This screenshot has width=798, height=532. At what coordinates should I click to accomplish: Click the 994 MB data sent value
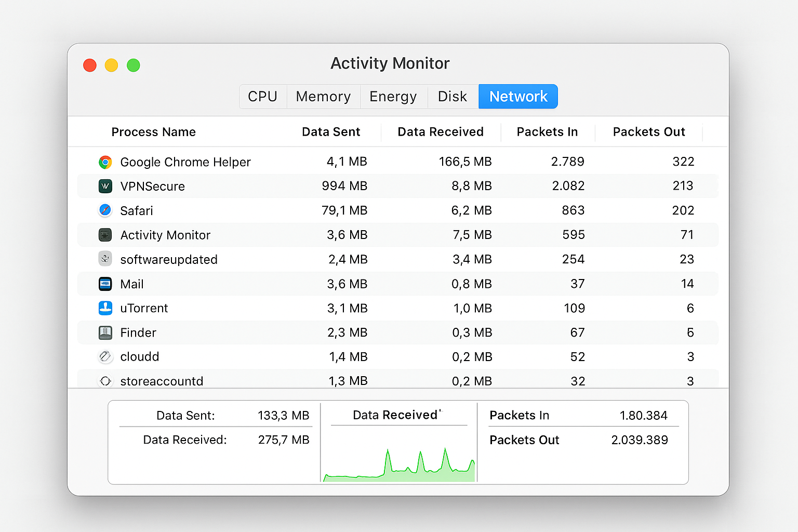(344, 186)
